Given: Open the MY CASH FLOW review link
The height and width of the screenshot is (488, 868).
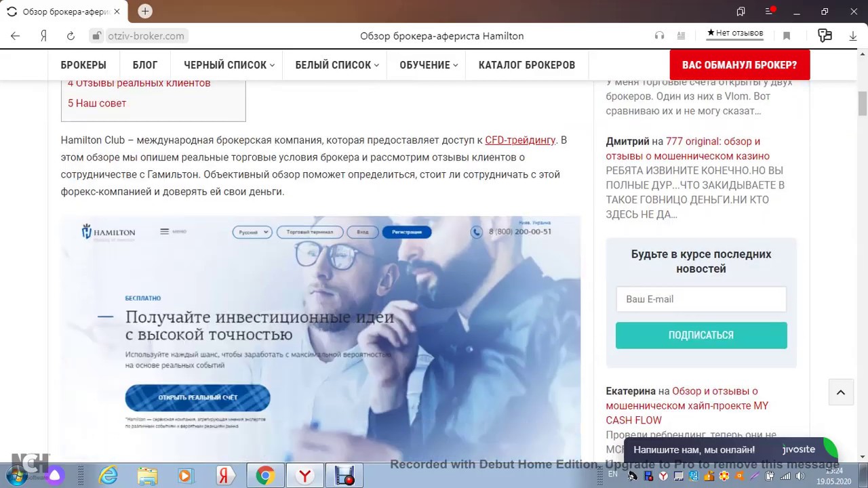Looking at the screenshot, I should click(x=687, y=405).
